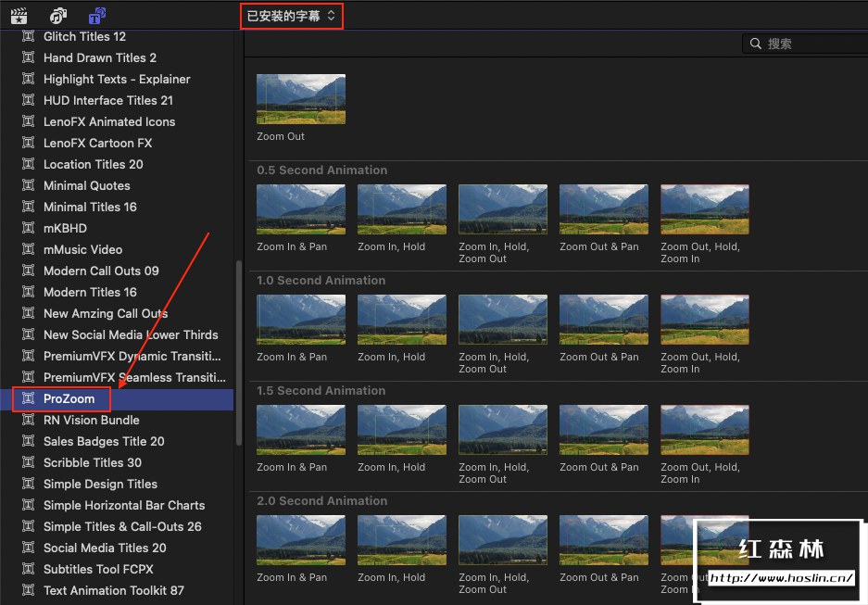The image size is (868, 605).
Task: Select Simple Titles & Call-Outs 26 category
Action: point(117,526)
